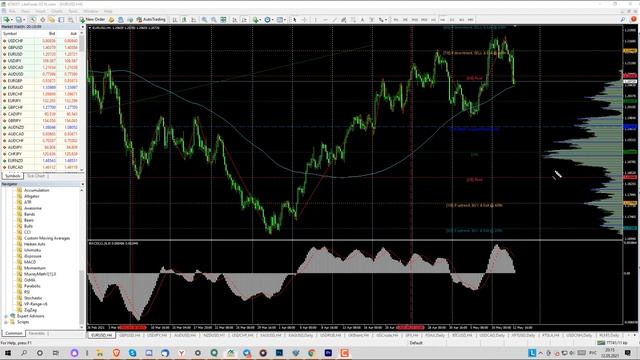This screenshot has height=360, width=640.
Task: Open the BTCUSD,H4 chart tab
Action: (x=462, y=335)
